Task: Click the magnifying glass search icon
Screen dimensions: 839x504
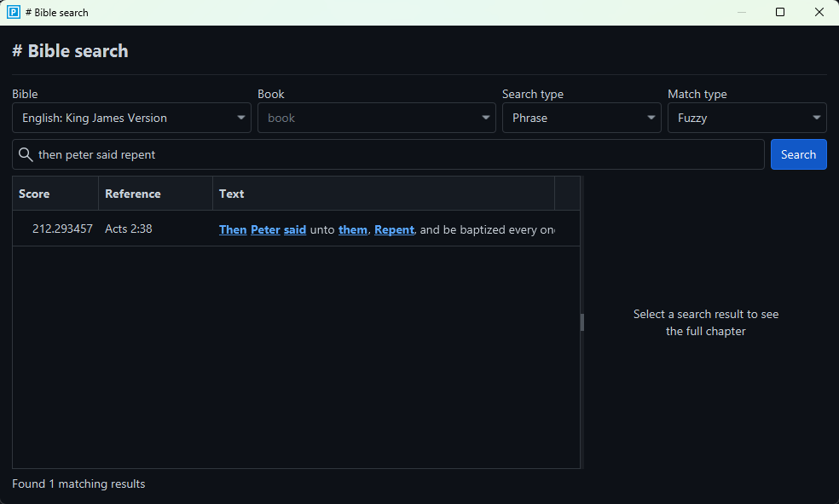Action: click(x=26, y=154)
